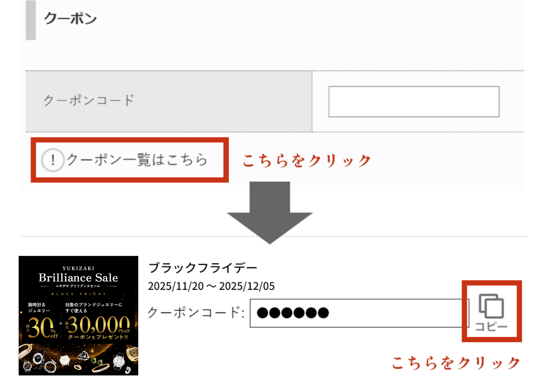
Task: Click the red こちらをクリック text beside coupon list link
Action: tap(306, 161)
